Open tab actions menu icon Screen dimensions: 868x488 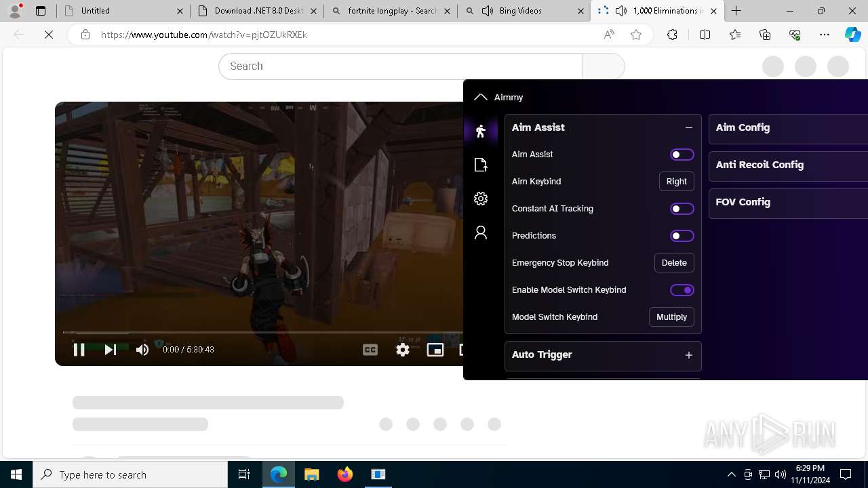point(41,11)
